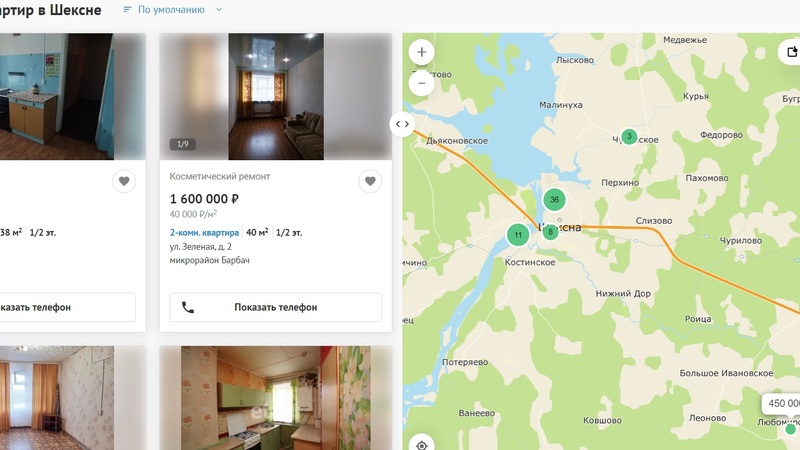Select the map cluster marked 8
The width and height of the screenshot is (800, 450).
pos(550,232)
